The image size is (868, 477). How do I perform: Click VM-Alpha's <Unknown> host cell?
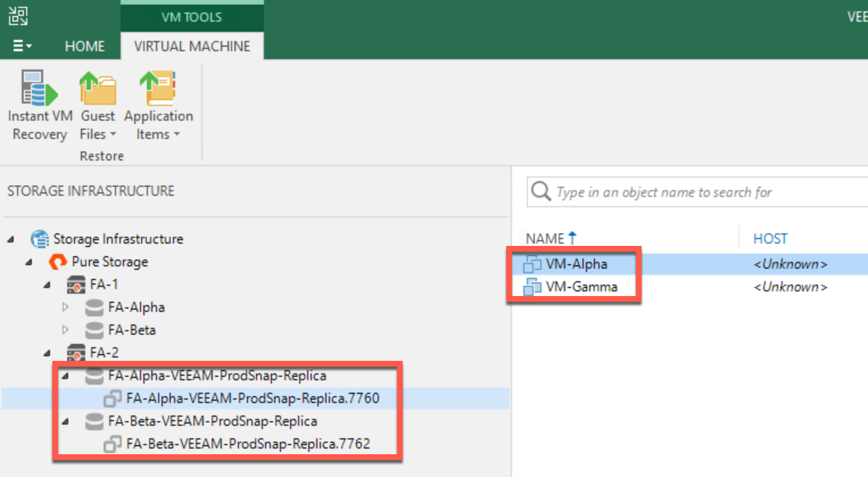(x=790, y=264)
